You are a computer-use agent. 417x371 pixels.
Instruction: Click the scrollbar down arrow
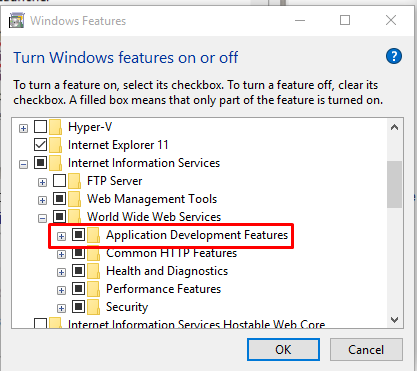(395, 320)
